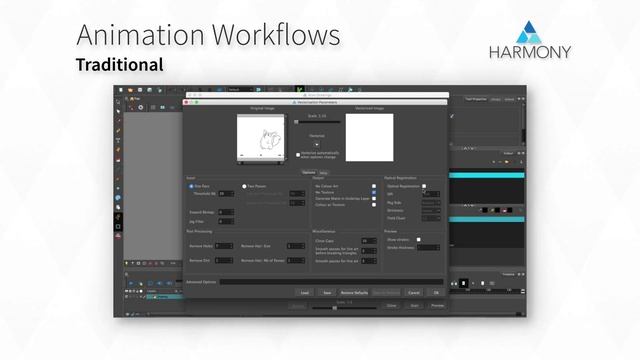Toggle the Colour as Texture checkbox

pyautogui.click(x=374, y=204)
